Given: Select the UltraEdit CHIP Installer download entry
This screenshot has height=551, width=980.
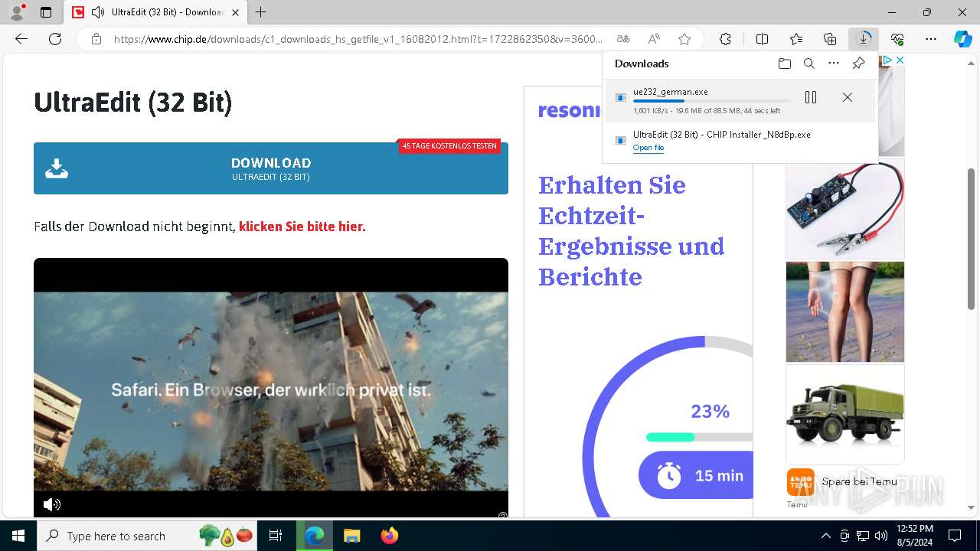Looking at the screenshot, I should (x=740, y=141).
